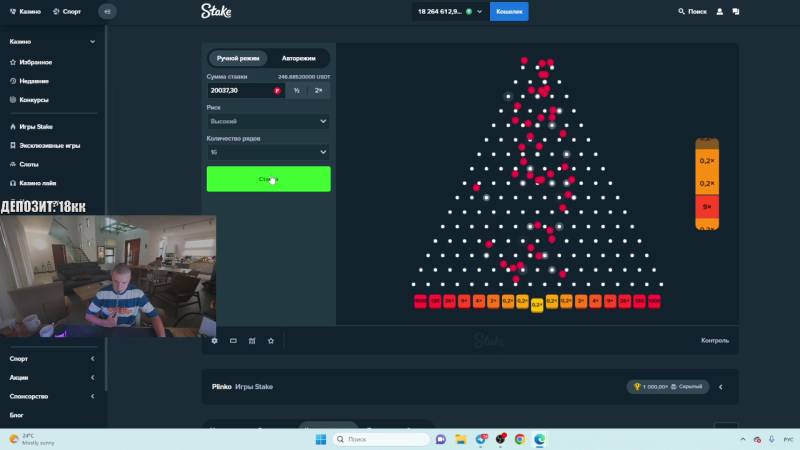The image size is (800, 450).
Task: Open the weather widget on taskbar
Action: click(x=34, y=439)
